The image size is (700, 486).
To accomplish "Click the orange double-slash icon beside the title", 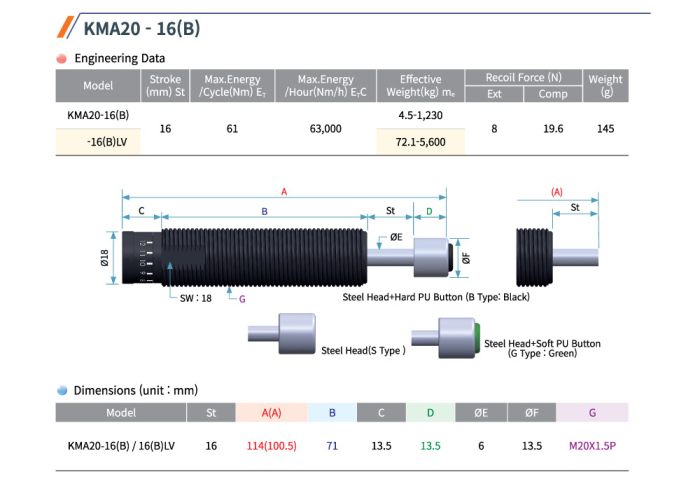I will 67,26.
